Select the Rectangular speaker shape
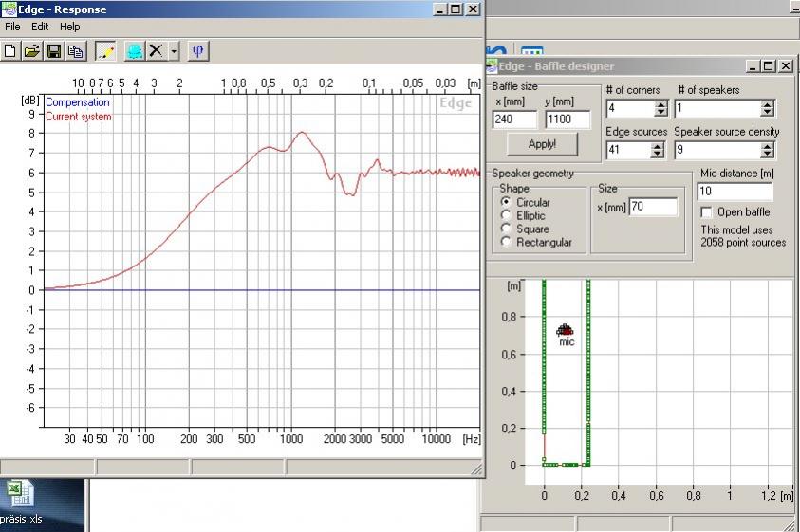The width and height of the screenshot is (800, 532). point(506,243)
